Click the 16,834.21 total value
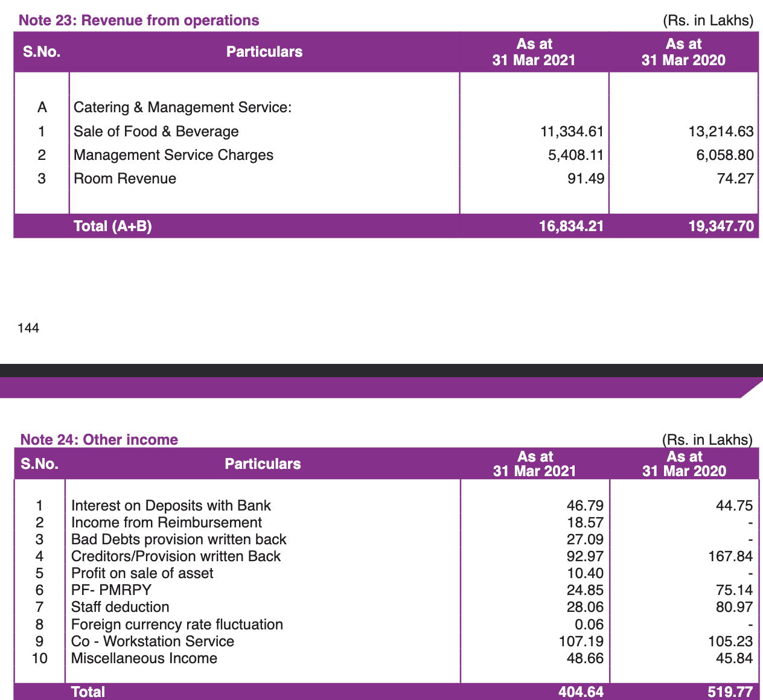 [x=571, y=226]
